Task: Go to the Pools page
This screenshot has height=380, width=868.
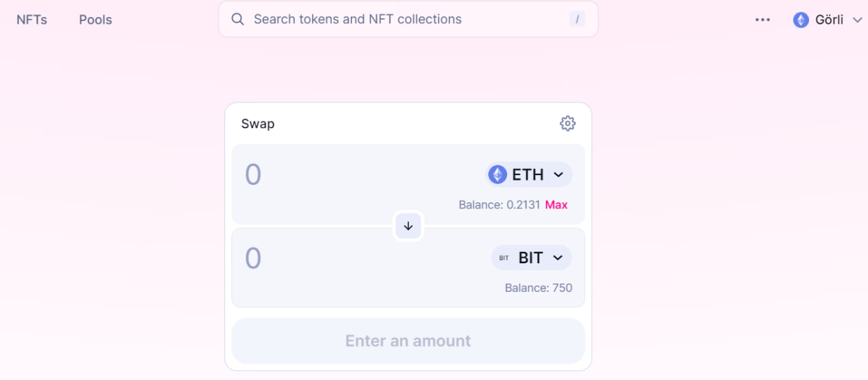Action: (x=96, y=20)
